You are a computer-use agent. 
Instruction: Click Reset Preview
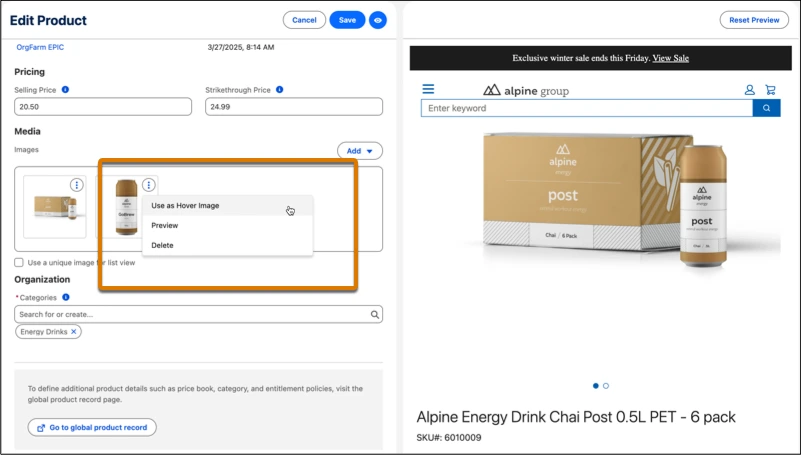point(754,20)
